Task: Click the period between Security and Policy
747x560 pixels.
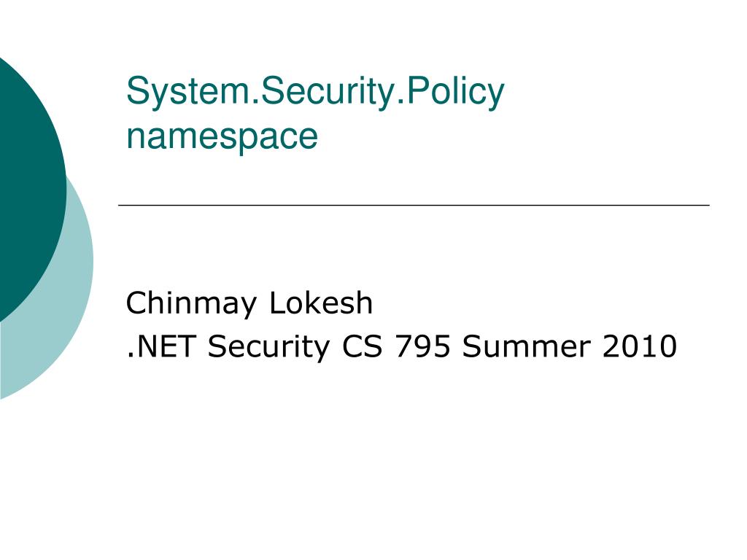Action: click(x=400, y=102)
